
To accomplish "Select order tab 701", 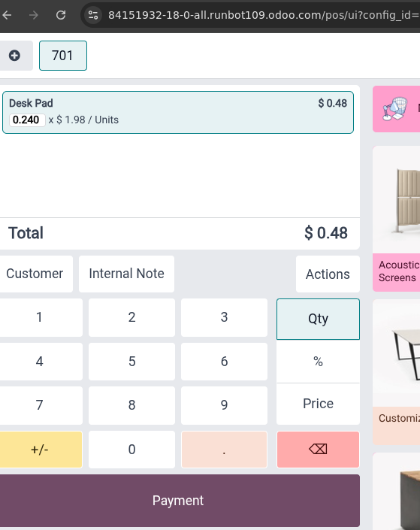I will 63,56.
